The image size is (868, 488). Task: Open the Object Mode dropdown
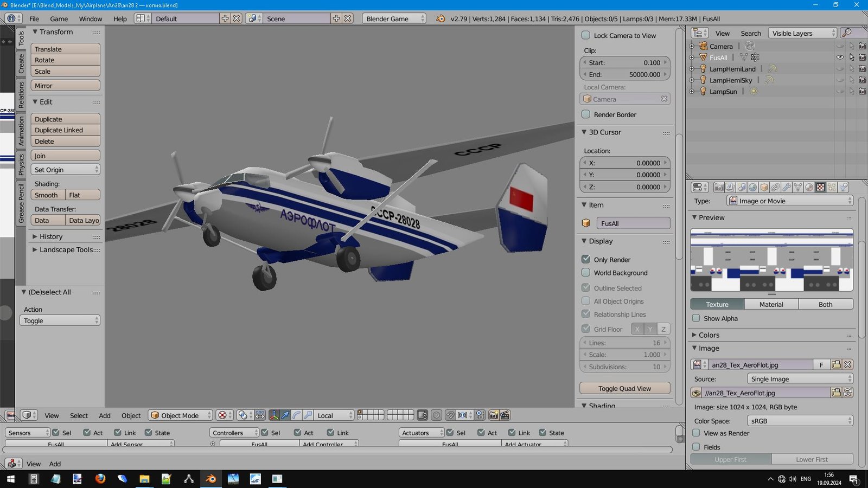pyautogui.click(x=181, y=415)
